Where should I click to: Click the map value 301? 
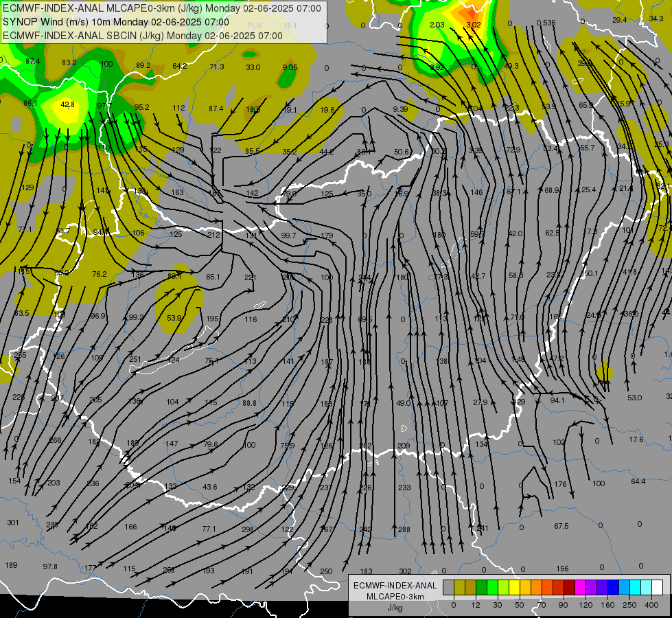tap(13, 523)
